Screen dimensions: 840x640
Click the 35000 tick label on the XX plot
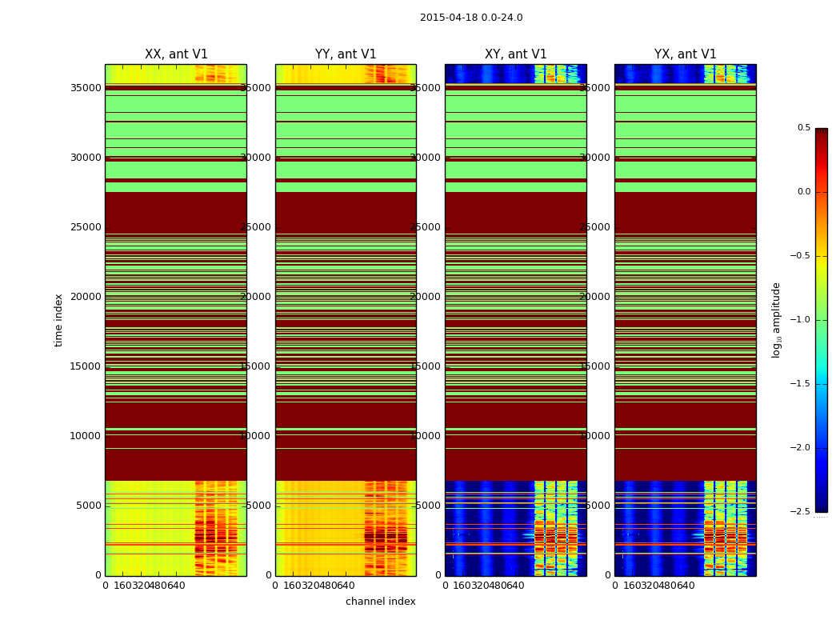coord(85,88)
